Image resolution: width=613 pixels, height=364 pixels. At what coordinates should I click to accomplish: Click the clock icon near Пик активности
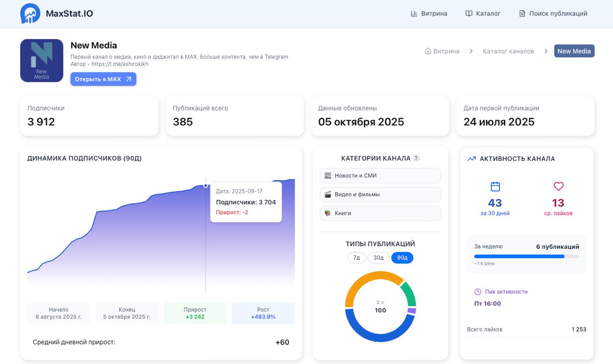point(477,292)
